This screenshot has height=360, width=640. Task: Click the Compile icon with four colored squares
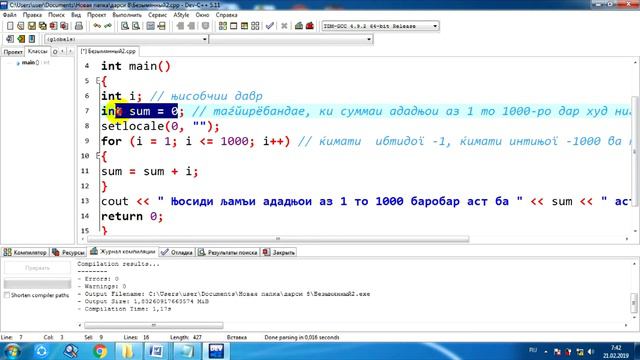click(223, 26)
